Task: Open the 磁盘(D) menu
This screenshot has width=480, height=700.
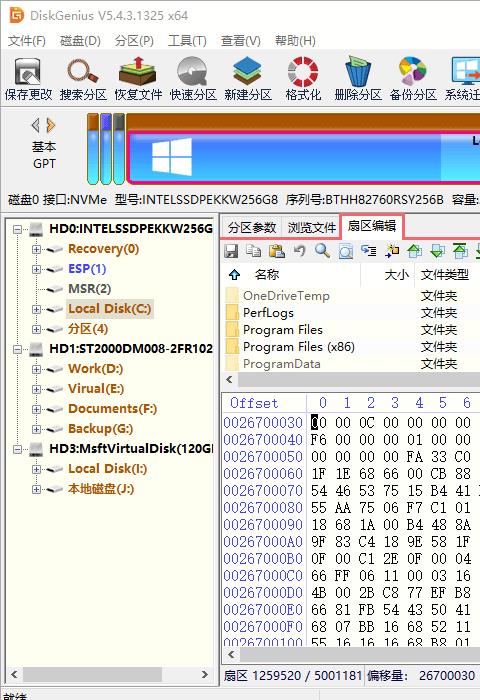Action: click(80, 41)
